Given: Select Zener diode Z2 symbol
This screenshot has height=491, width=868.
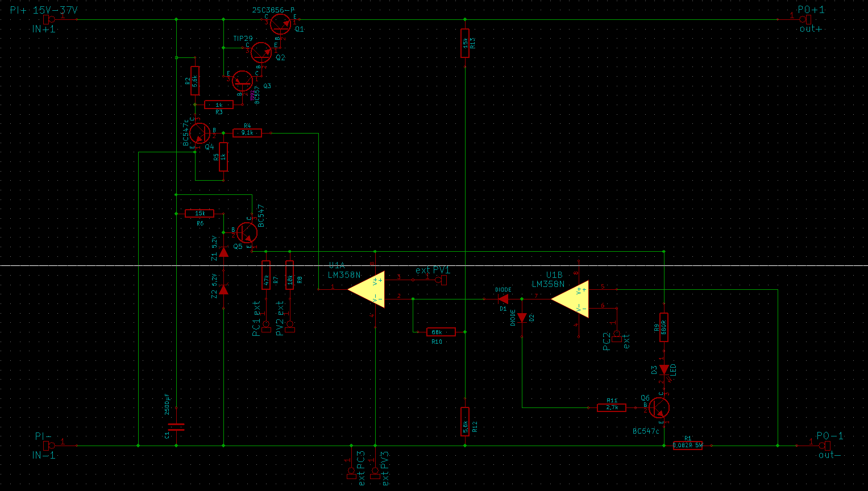Looking at the screenshot, I should (223, 290).
